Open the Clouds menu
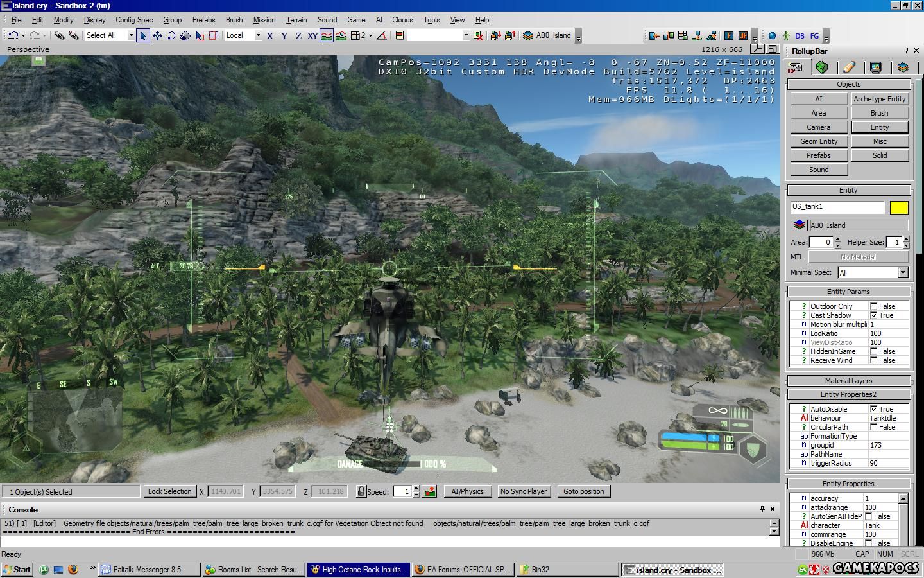The height and width of the screenshot is (578, 924). coord(402,20)
